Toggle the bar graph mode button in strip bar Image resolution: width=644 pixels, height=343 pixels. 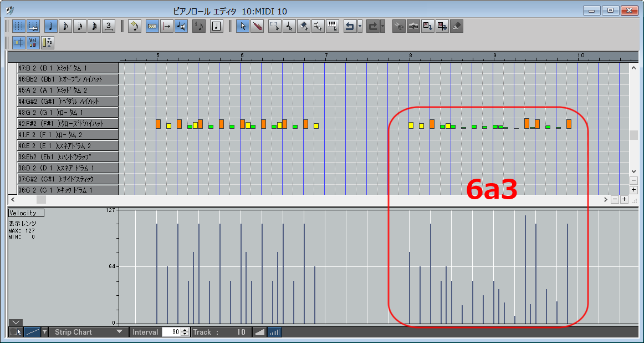[274, 332]
